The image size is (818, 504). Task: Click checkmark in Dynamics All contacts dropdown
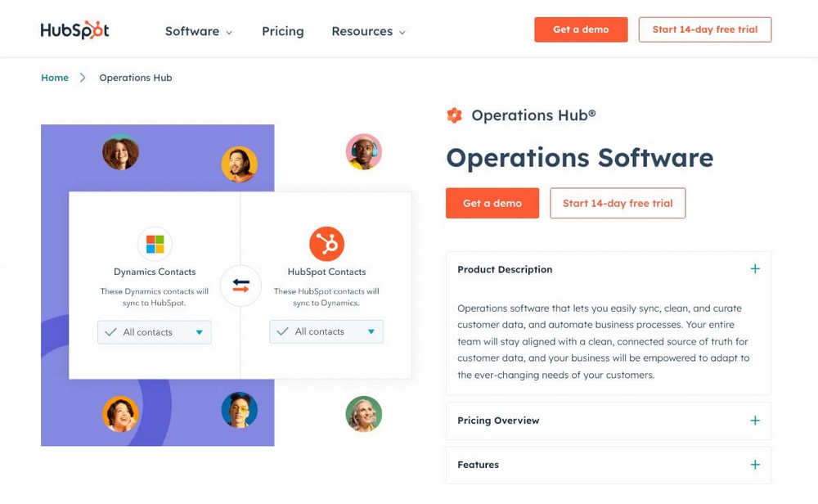(x=110, y=332)
